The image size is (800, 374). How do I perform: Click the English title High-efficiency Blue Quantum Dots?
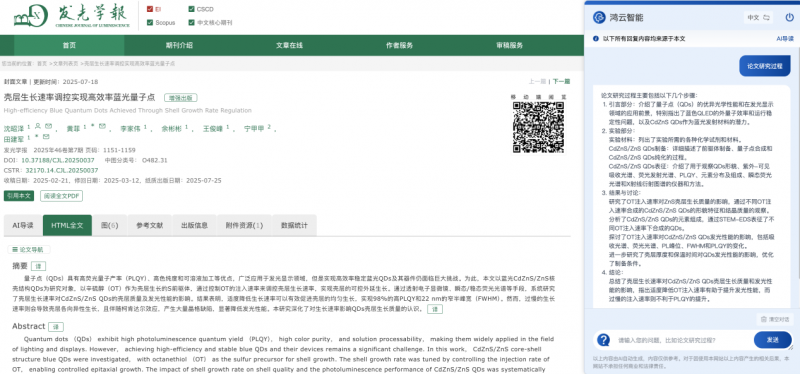tap(128, 110)
